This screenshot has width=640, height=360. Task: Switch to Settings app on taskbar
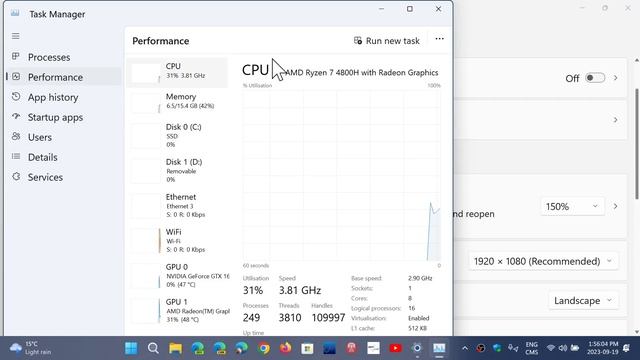(x=417, y=348)
